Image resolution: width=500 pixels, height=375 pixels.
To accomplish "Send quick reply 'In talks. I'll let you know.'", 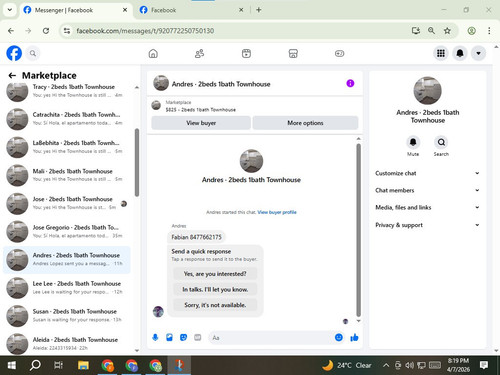I will click(x=215, y=289).
